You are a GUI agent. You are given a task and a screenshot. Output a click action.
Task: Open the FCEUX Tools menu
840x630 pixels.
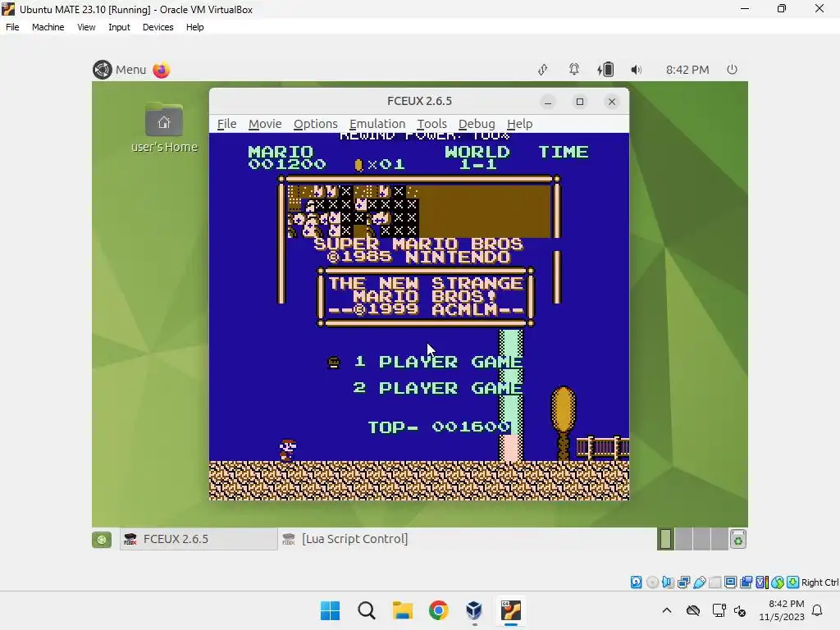(431, 124)
